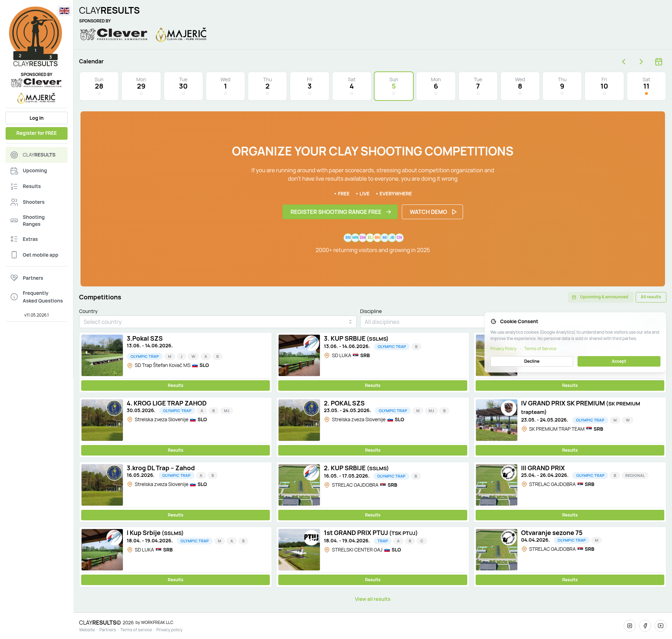
Task: Click the CLAYRESULTS target icon in sidebar
Action: pos(14,155)
